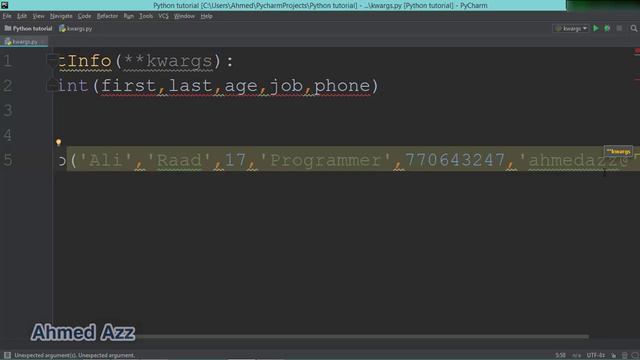Open Search Everywhere magnifier icon
Image resolution: width=640 pixels, height=360 pixels.
(633, 29)
